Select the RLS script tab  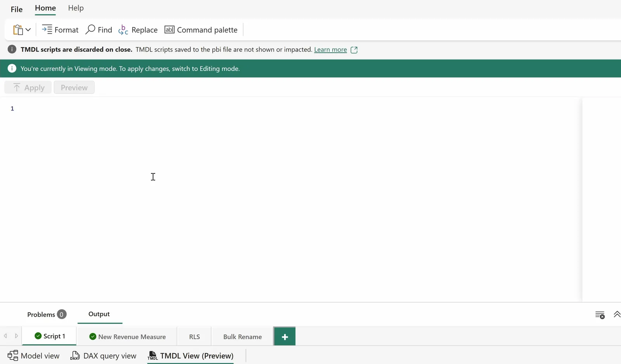click(194, 336)
